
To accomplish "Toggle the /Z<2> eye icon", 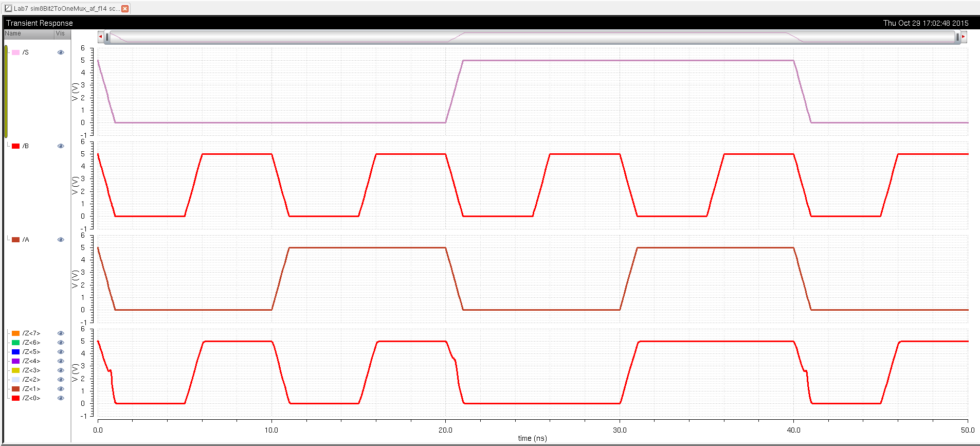I will (x=61, y=380).
